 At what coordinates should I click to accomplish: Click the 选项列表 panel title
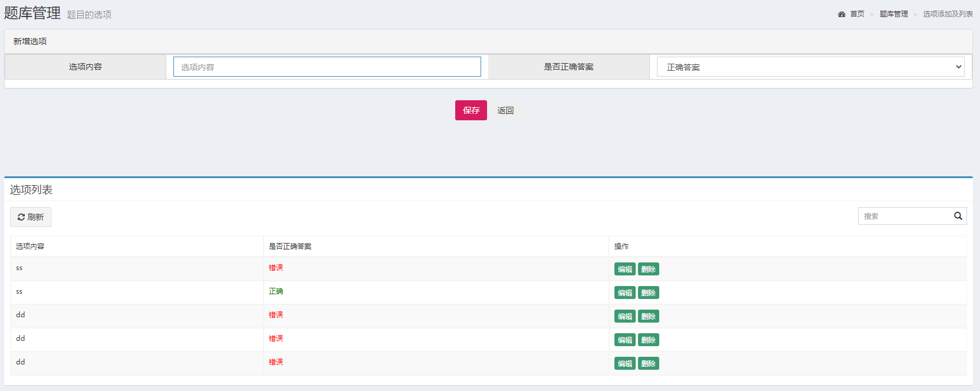(31, 189)
